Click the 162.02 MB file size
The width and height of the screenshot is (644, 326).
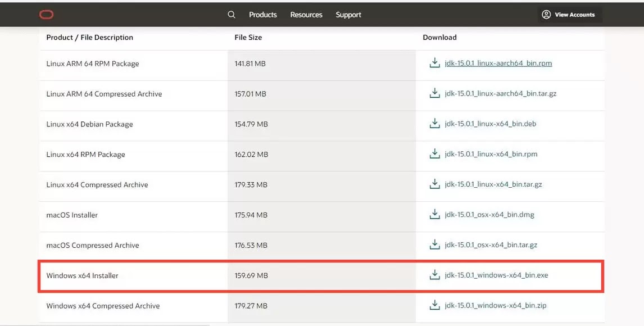point(251,155)
